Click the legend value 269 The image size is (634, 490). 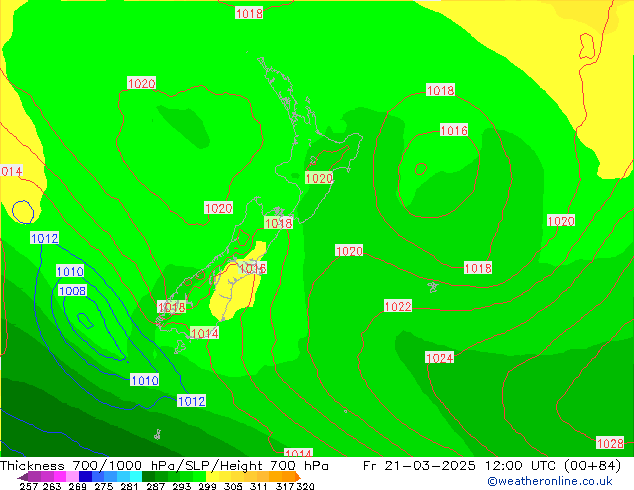click(78, 486)
